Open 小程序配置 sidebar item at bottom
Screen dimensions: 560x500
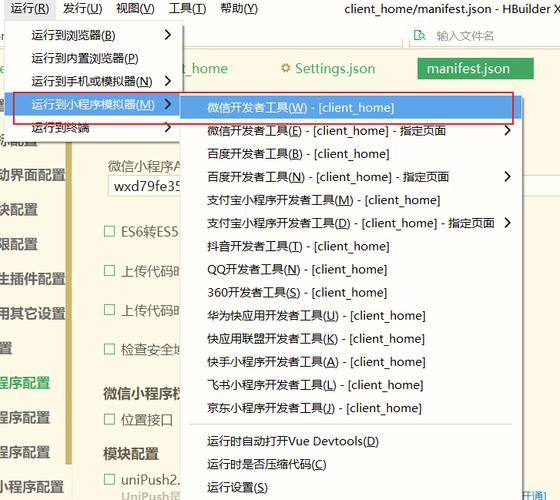32,487
